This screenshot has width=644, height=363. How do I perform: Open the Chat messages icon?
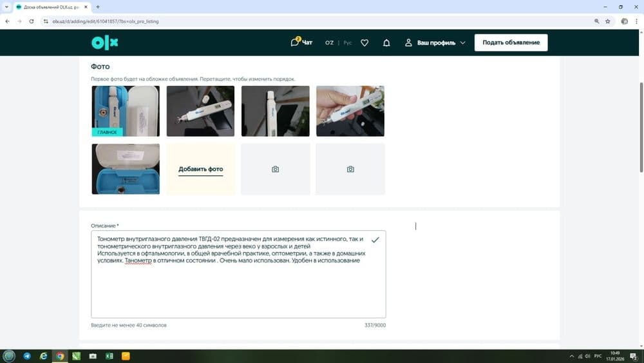[x=296, y=42]
